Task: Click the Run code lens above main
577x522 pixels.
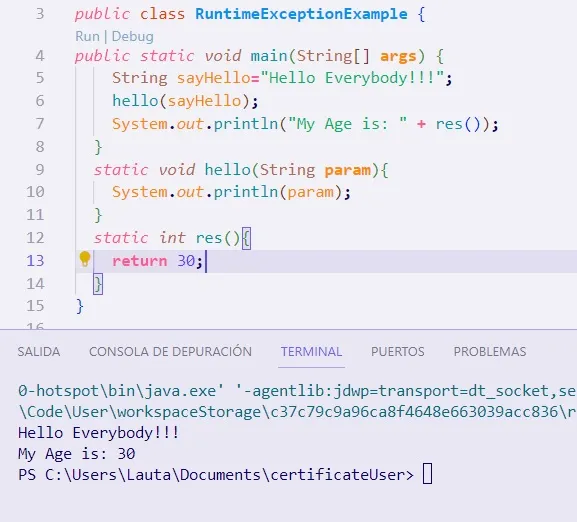Action: click(88, 36)
